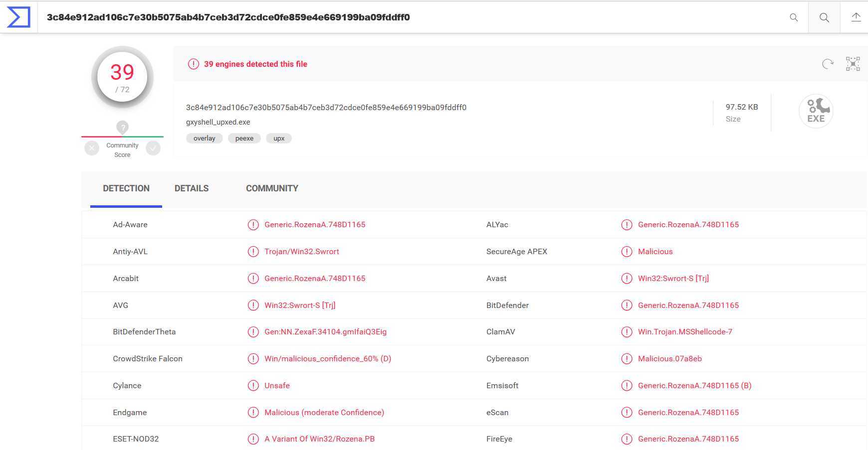Switch to the DETECTION tab
This screenshot has height=450, width=868.
tap(126, 188)
